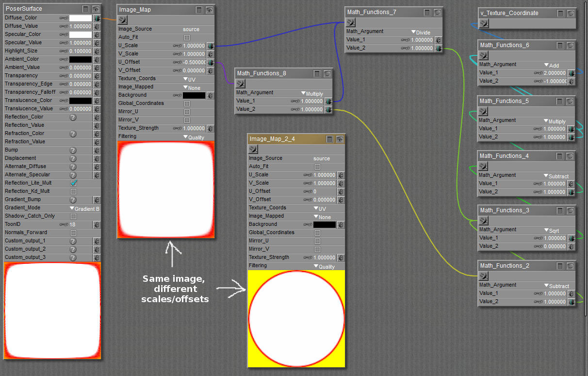Click the U_Offset value -0.500000 on Image_Map
The height and width of the screenshot is (376, 588).
(194, 62)
